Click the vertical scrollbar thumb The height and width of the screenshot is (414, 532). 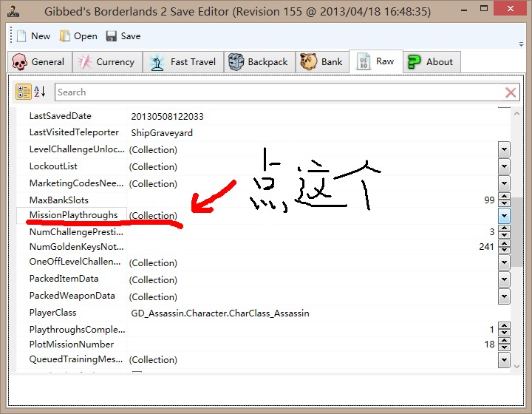point(516,232)
